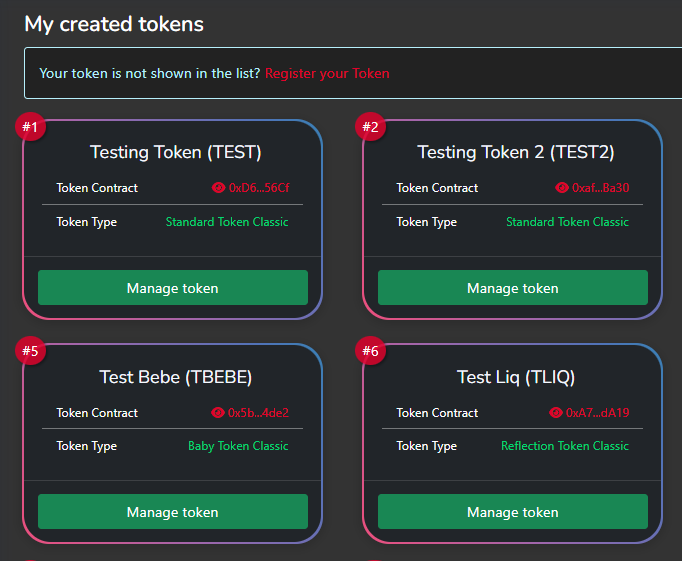Open contract address 0x5b...4de2
This screenshot has width=682, height=561.
click(258, 413)
